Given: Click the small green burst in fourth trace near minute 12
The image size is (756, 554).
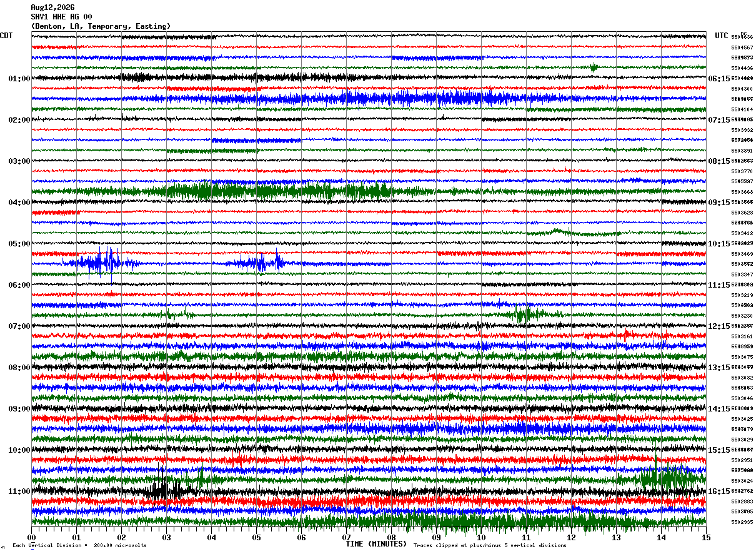Looking at the screenshot, I should [x=594, y=67].
